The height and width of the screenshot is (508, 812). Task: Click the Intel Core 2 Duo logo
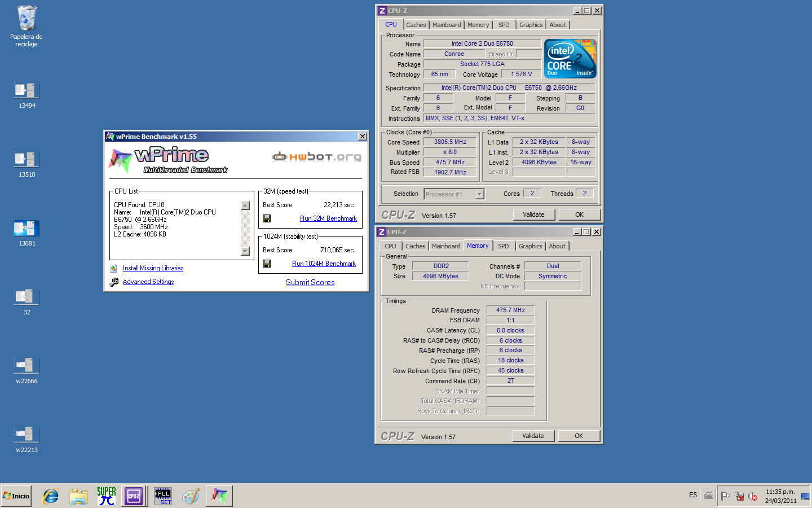pos(570,59)
